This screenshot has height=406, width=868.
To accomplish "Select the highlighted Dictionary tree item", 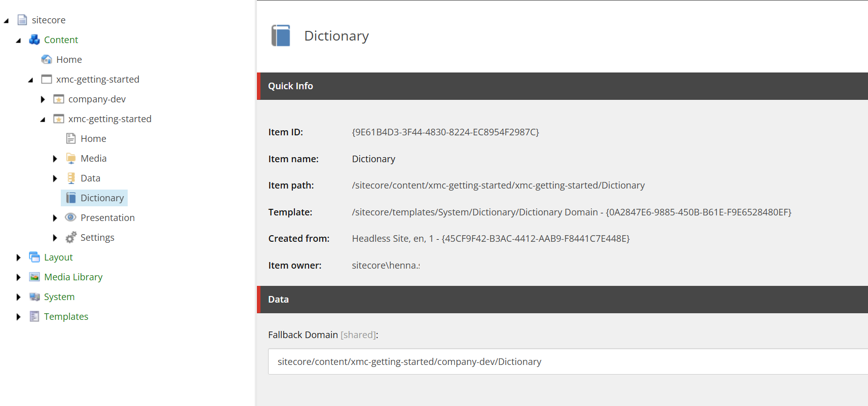I will point(94,198).
